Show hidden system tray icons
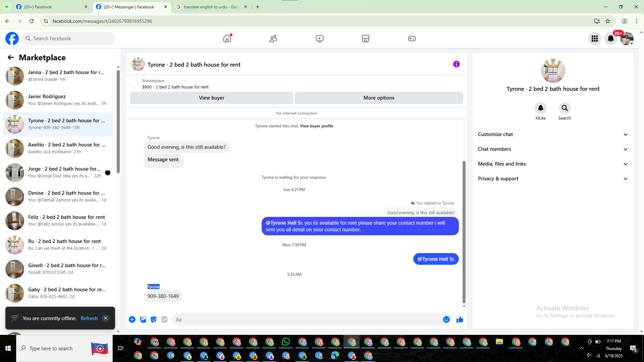Screen dimensions: 644x362 pos(582,348)
